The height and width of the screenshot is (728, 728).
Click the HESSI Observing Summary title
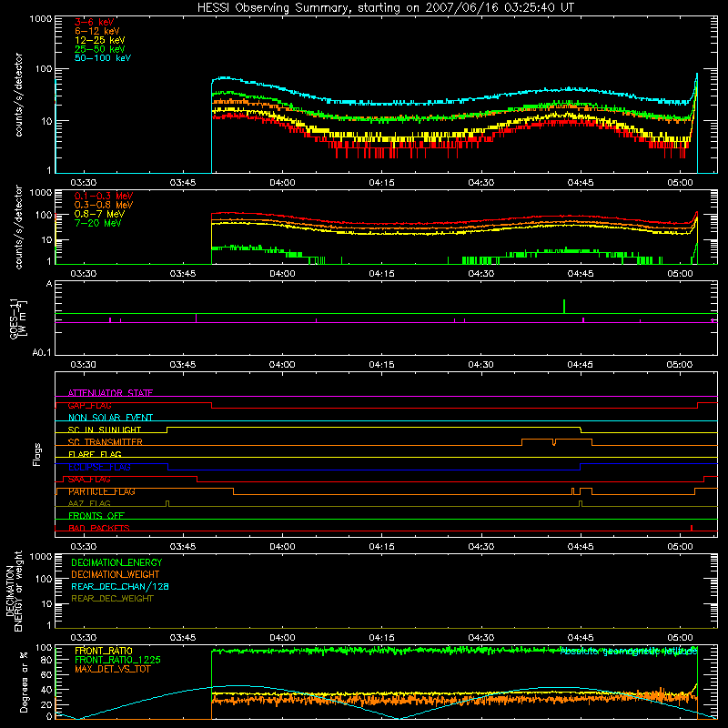[x=386, y=8]
